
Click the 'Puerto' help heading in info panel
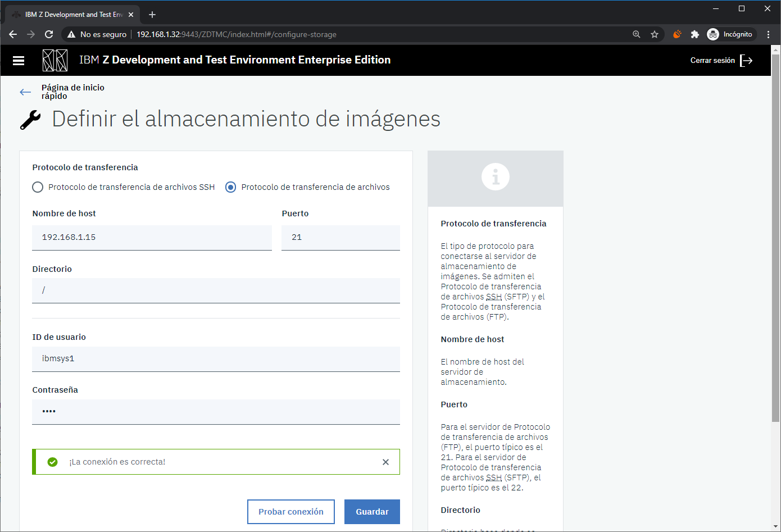tap(454, 404)
